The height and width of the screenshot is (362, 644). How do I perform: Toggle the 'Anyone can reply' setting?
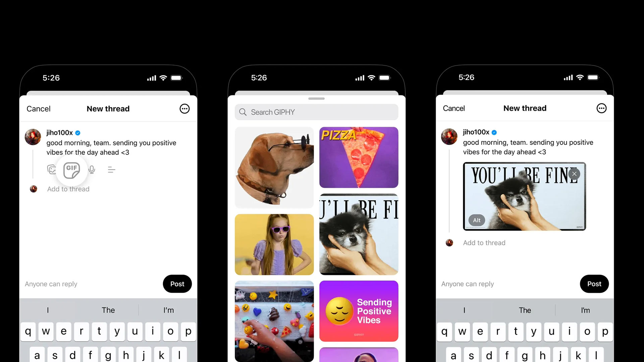51,284
